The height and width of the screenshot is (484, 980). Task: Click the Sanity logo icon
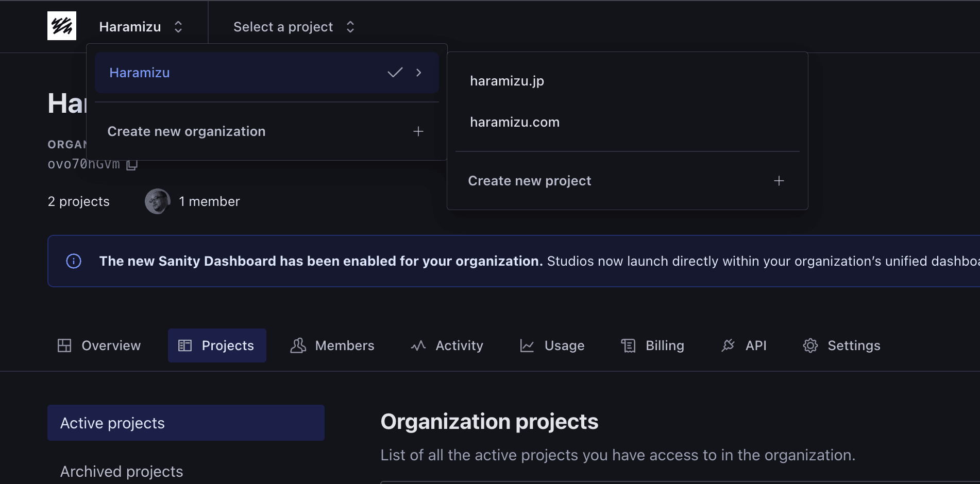pos(62,26)
